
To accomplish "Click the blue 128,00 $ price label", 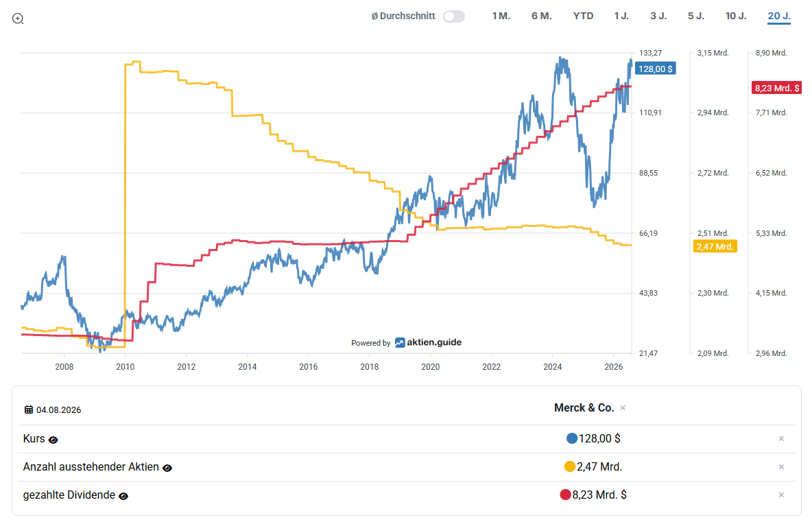I will 655,69.
